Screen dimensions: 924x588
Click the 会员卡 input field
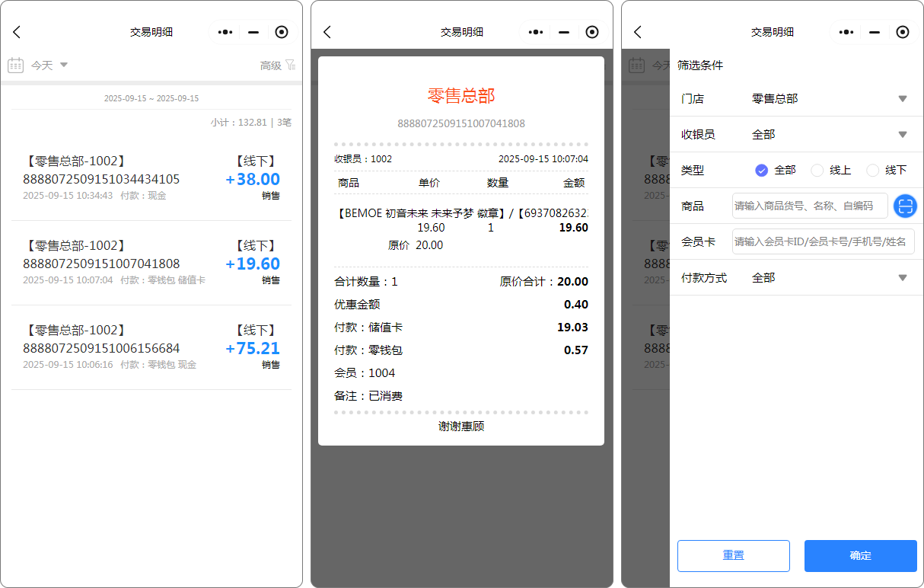tap(823, 241)
